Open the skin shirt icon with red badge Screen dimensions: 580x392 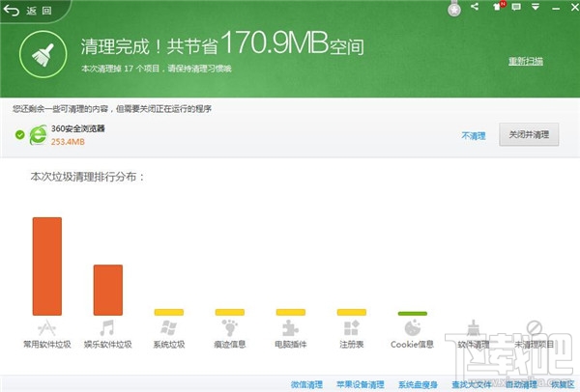click(499, 7)
